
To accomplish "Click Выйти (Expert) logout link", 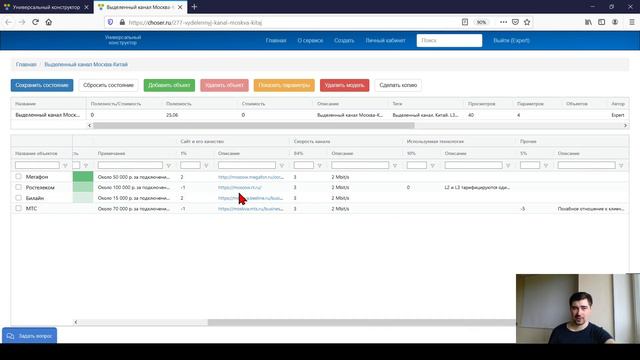I will point(511,40).
